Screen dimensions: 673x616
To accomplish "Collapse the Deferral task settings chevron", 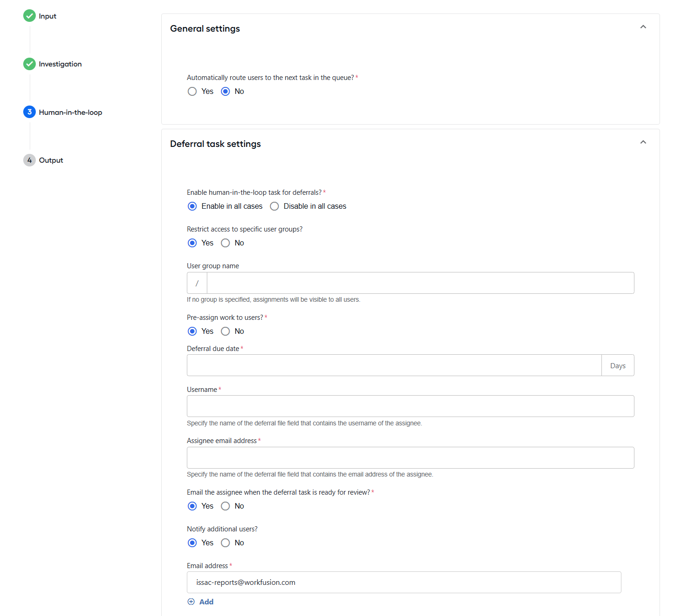I will [643, 142].
